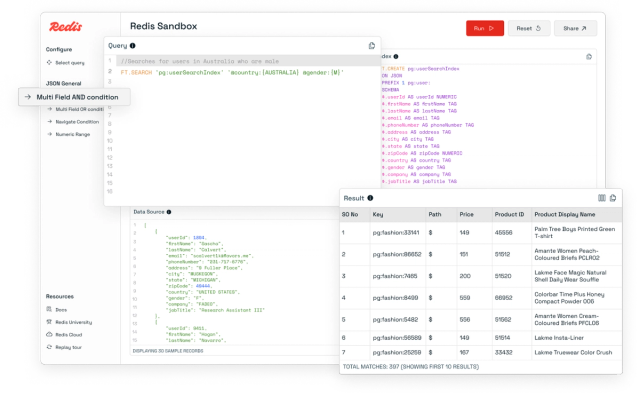Click the zipCode AS zipCode NUMERIC index line

click(x=422, y=154)
